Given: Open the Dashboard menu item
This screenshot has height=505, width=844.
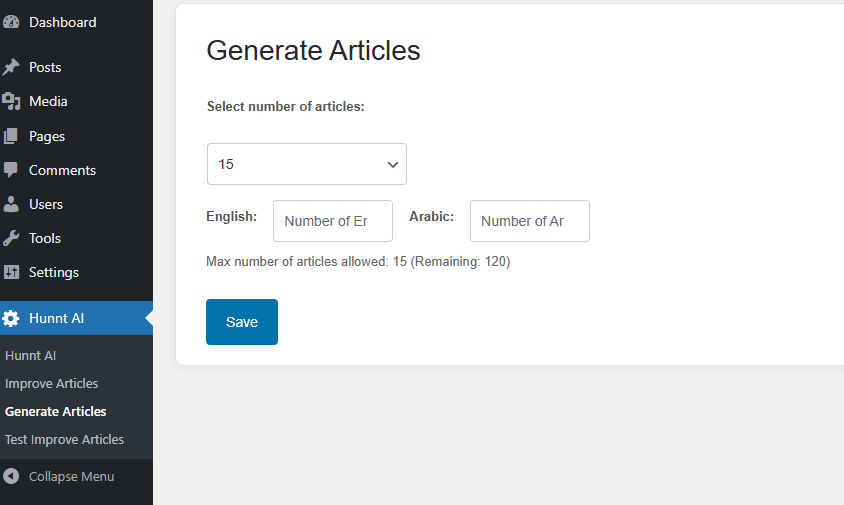Looking at the screenshot, I should (x=63, y=22).
